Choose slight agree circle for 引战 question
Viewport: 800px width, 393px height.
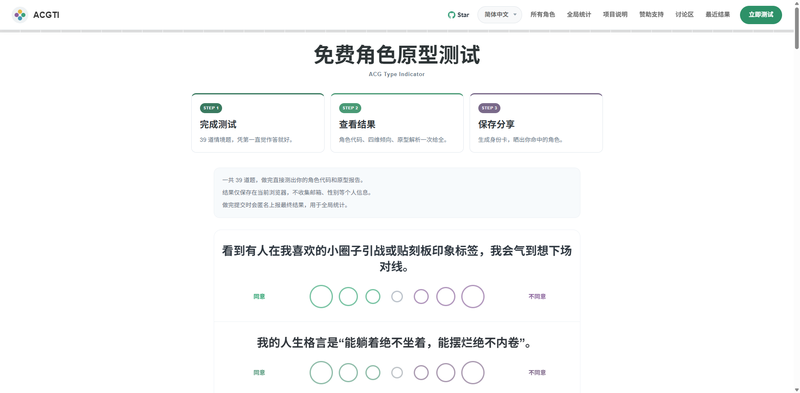tap(373, 297)
